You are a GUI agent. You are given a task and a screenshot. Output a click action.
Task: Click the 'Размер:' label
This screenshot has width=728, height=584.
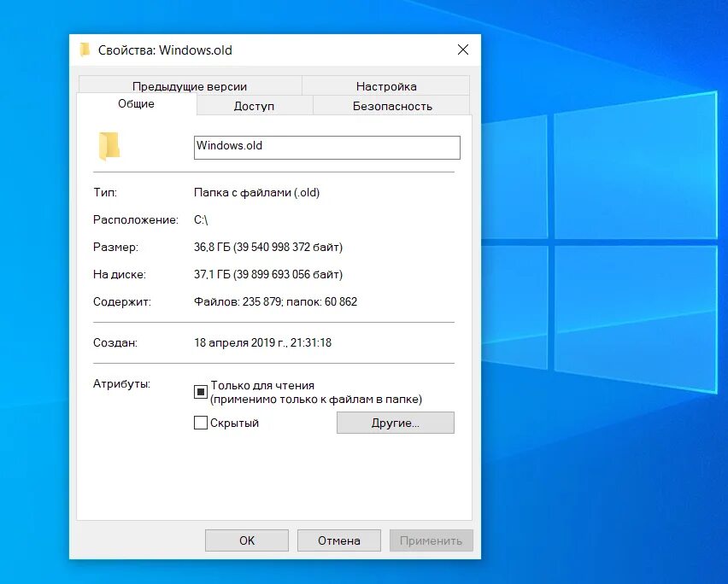pyautogui.click(x=115, y=248)
